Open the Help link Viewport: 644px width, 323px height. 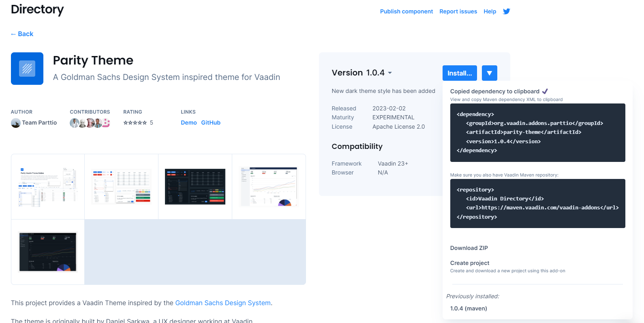(x=490, y=11)
